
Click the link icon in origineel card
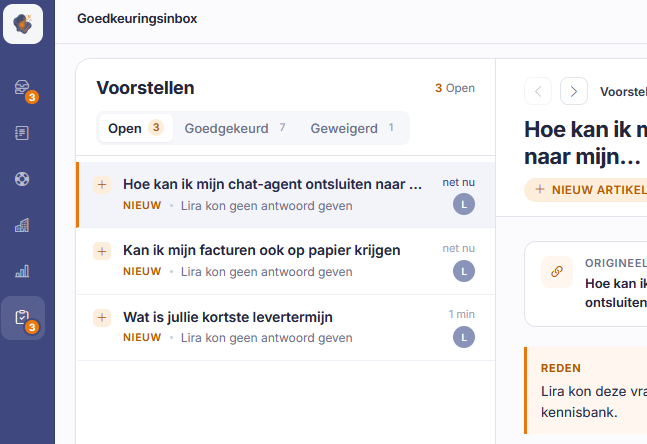[x=557, y=272]
